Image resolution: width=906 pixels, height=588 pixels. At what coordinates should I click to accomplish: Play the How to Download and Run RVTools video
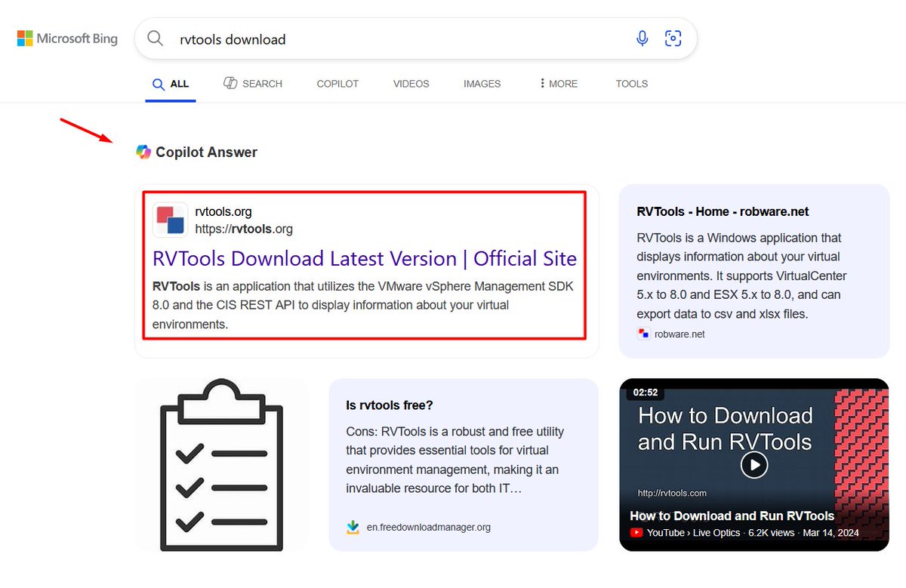pyautogui.click(x=753, y=465)
